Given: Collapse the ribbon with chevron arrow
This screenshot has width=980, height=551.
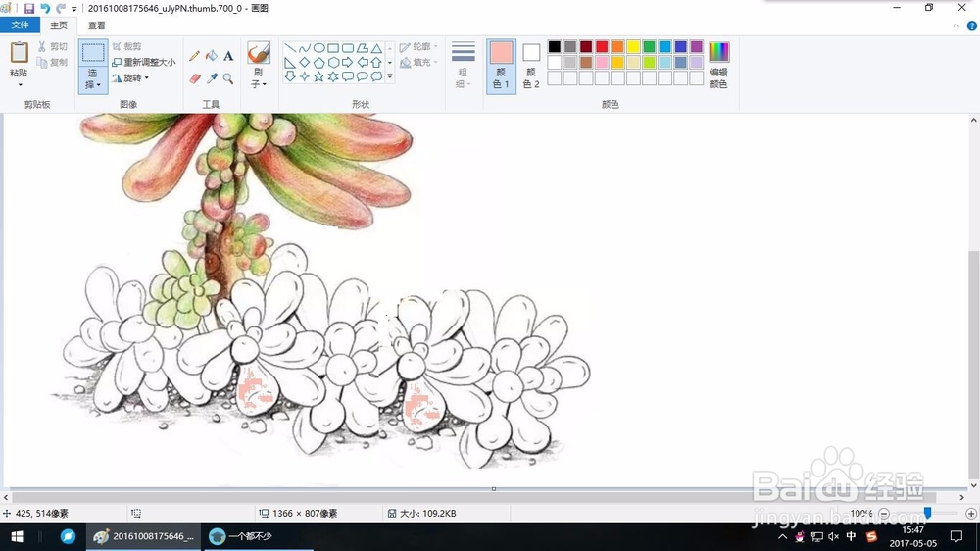Looking at the screenshot, I should pos(956,25).
